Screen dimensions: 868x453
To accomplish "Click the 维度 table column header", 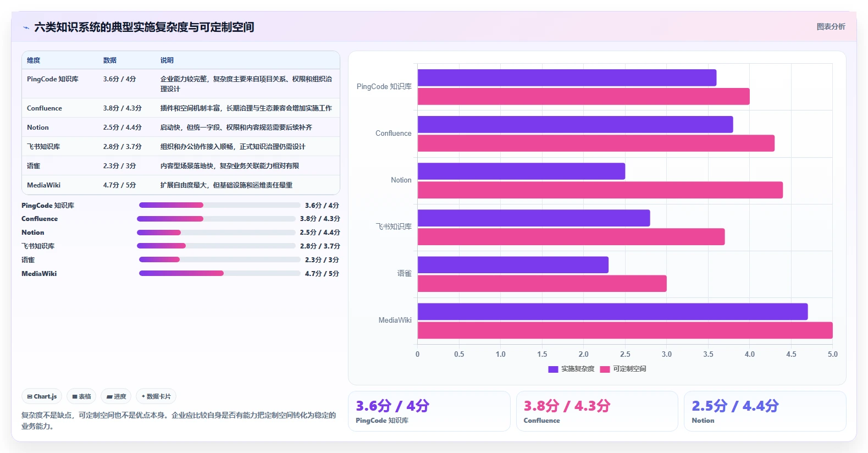I will pyautogui.click(x=34, y=60).
